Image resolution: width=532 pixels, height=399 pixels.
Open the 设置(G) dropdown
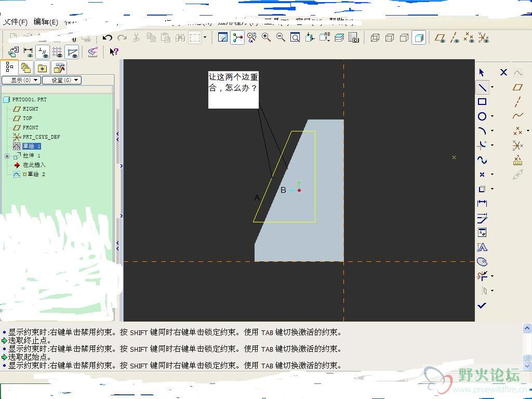tap(62, 80)
